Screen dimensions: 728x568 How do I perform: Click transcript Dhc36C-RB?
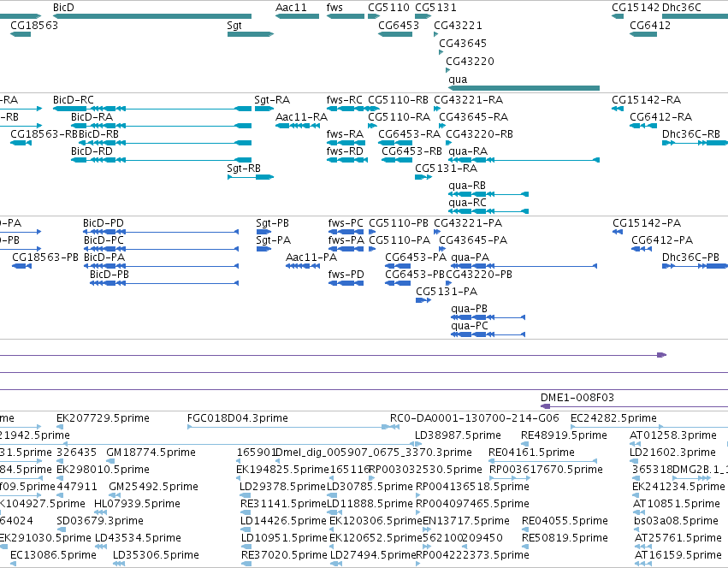[695, 143]
